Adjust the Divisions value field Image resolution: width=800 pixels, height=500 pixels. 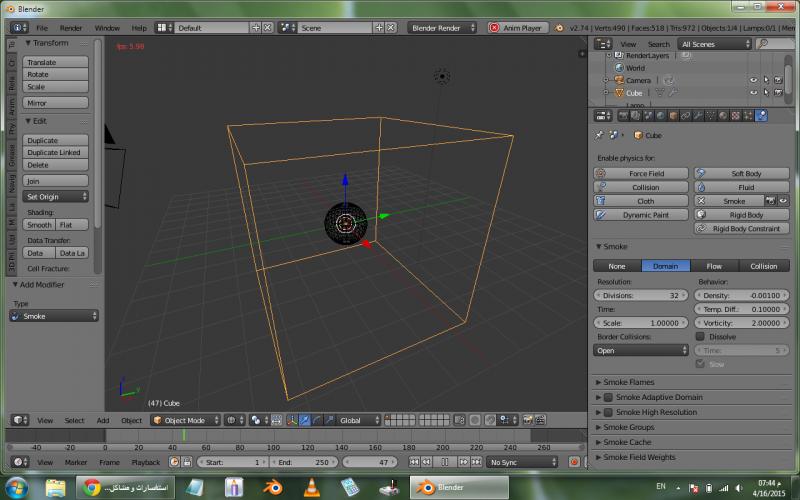click(x=641, y=295)
